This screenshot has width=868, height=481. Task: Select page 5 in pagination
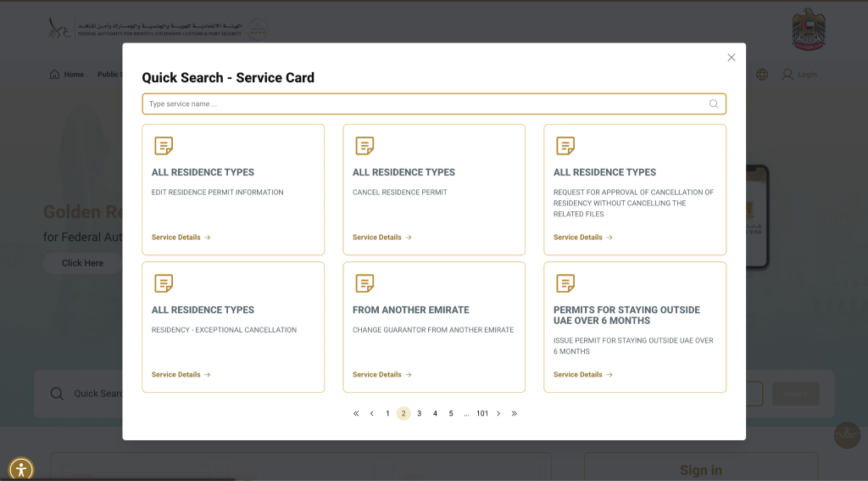pyautogui.click(x=451, y=413)
